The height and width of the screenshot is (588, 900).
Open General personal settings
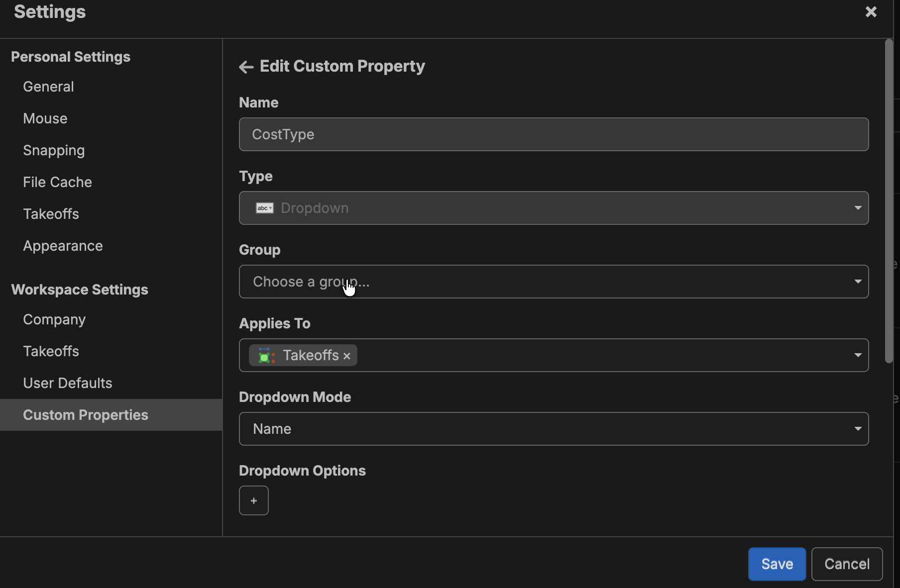tap(48, 87)
